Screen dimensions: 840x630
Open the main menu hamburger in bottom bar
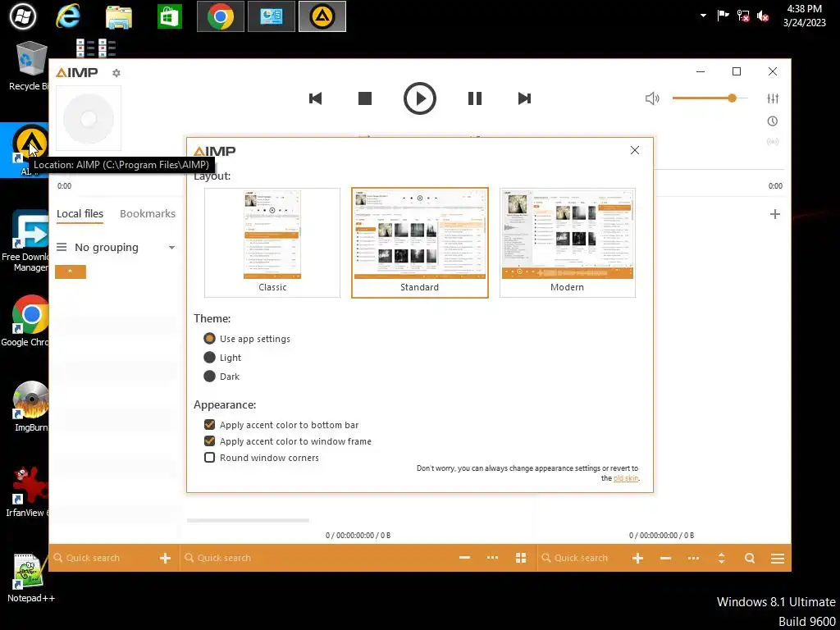pyautogui.click(x=778, y=559)
